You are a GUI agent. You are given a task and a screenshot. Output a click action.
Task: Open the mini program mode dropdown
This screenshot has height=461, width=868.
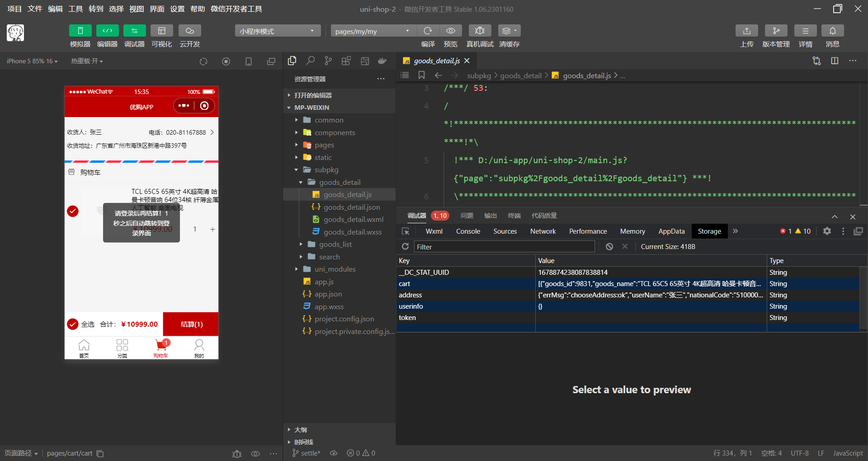277,31
